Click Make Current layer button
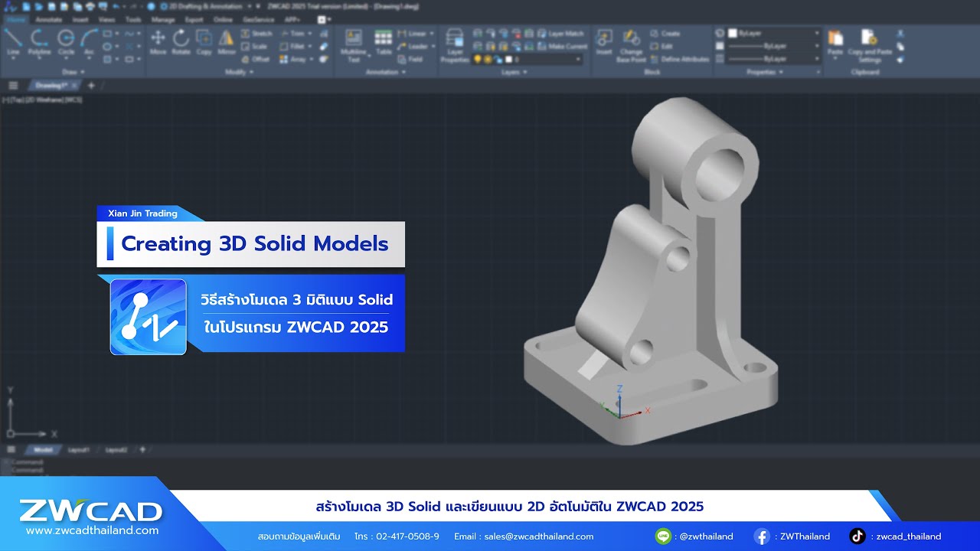 tap(563, 46)
